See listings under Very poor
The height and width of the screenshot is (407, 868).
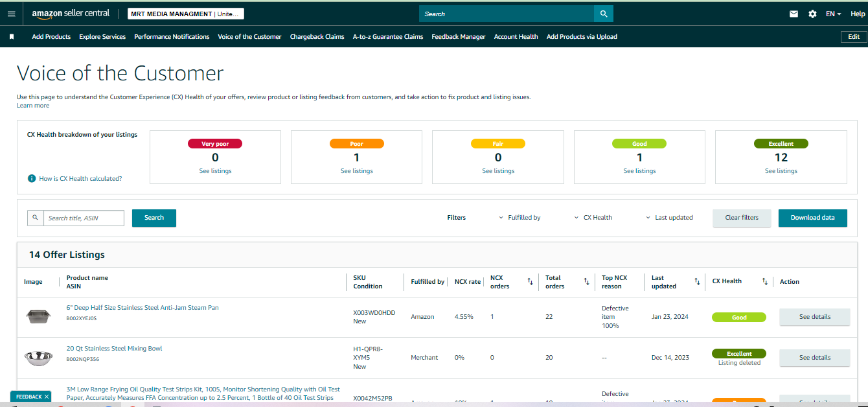215,171
